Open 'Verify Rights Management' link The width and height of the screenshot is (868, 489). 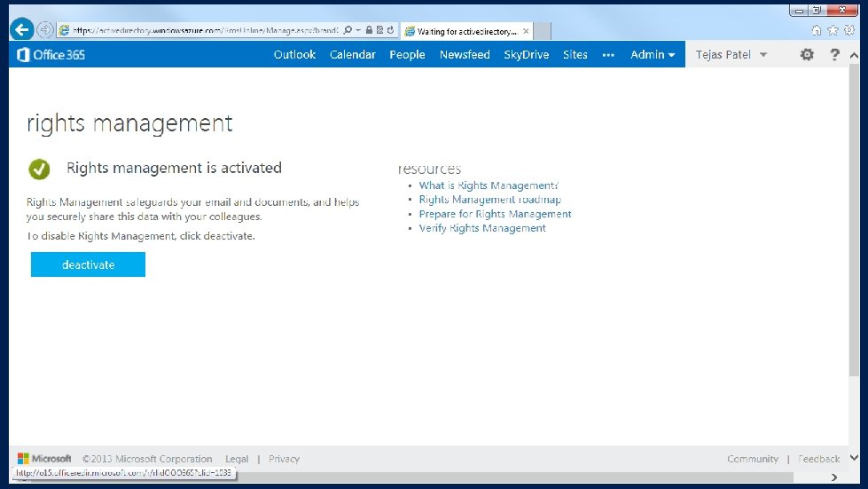482,228
